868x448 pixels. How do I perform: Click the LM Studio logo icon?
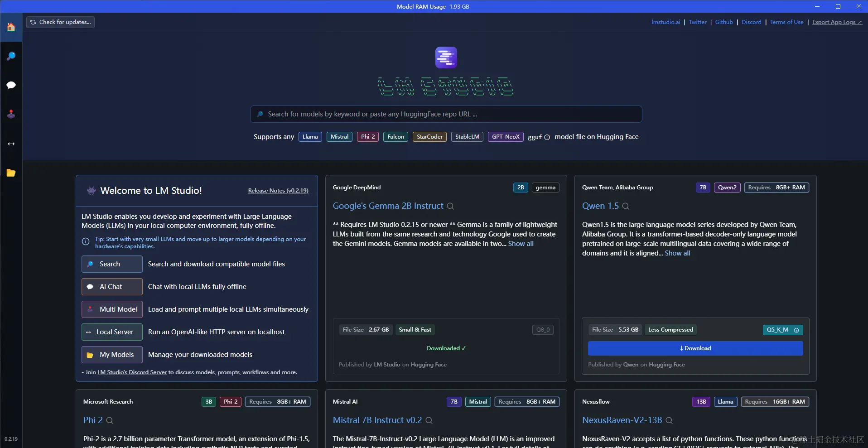tap(446, 58)
